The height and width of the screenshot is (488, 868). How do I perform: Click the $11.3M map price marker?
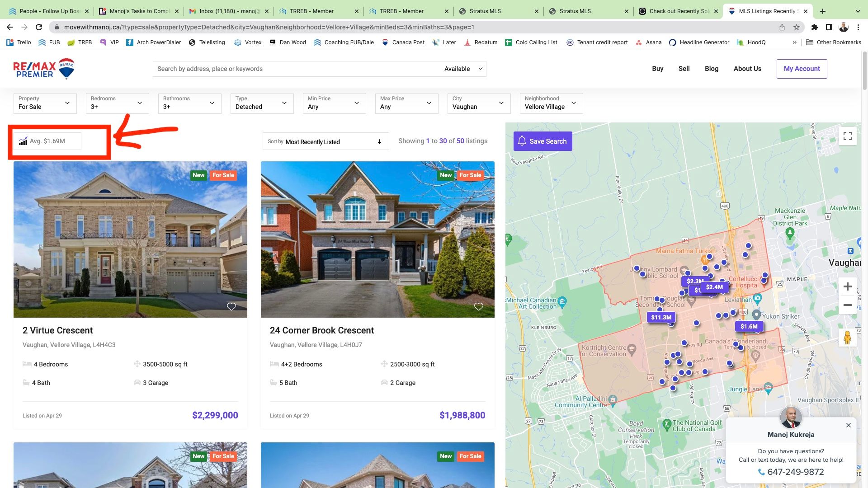click(x=661, y=317)
